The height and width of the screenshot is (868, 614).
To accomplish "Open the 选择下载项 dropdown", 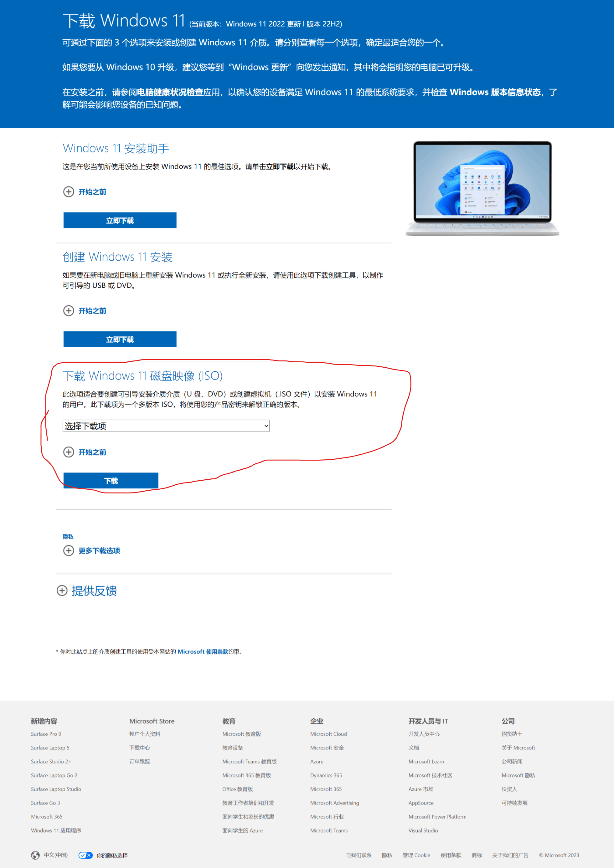I will click(x=166, y=426).
